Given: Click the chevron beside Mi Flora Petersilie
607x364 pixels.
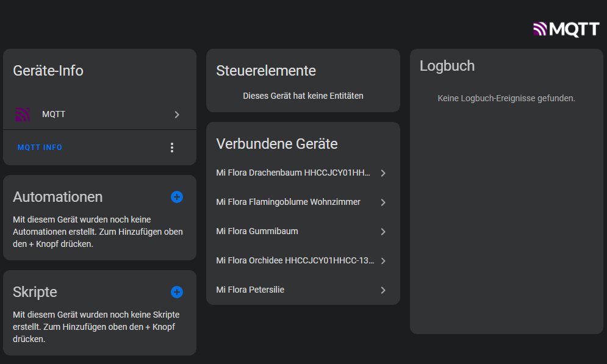Looking at the screenshot, I should [383, 290].
